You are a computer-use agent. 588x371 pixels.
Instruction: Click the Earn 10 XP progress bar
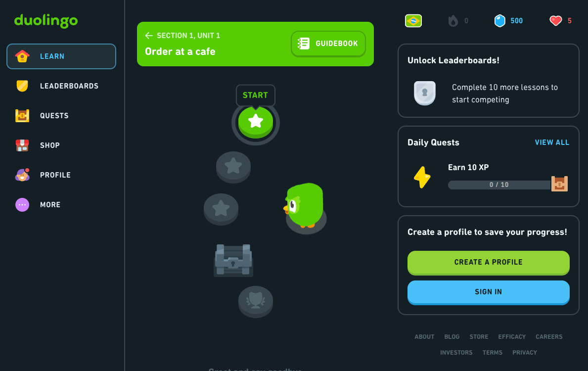(x=499, y=185)
